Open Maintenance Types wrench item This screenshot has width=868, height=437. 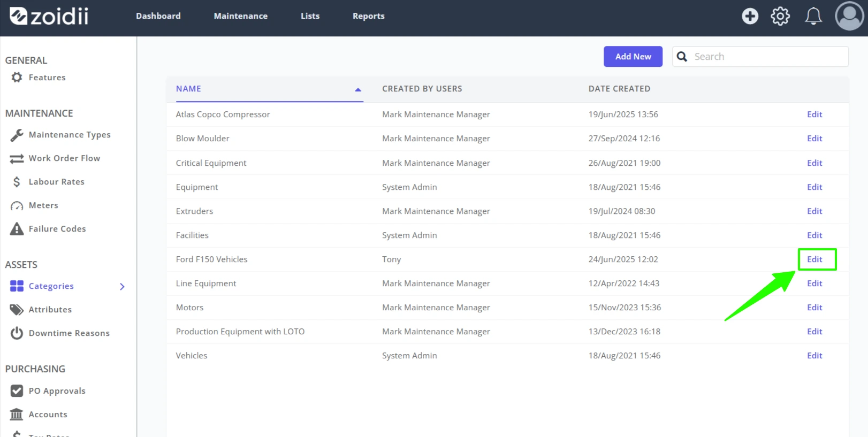(17, 135)
